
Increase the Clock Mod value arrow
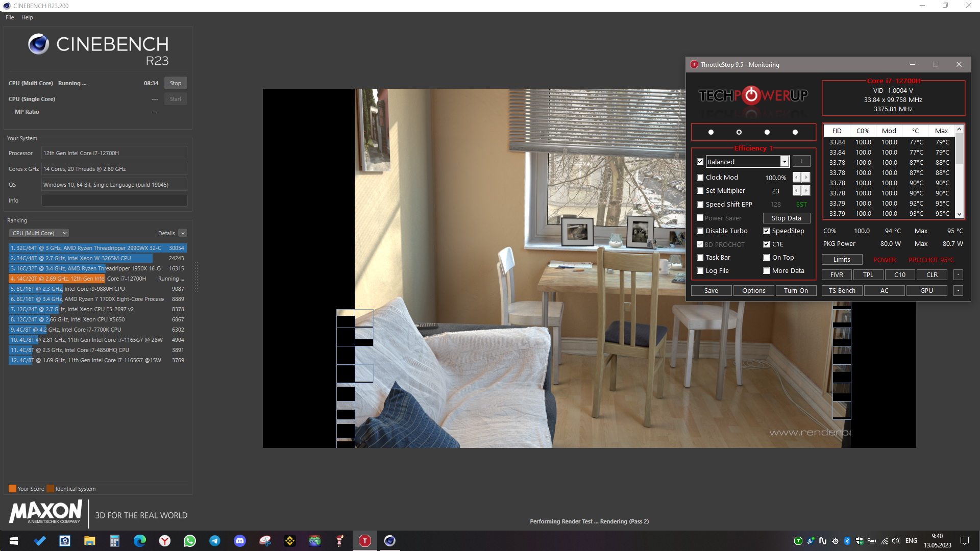tap(806, 178)
